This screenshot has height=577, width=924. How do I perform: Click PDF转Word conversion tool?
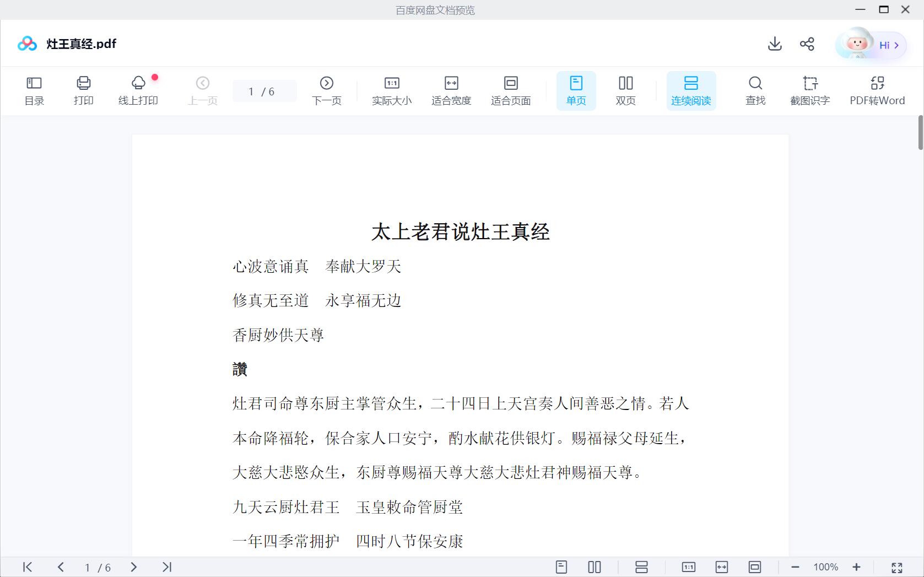[877, 91]
